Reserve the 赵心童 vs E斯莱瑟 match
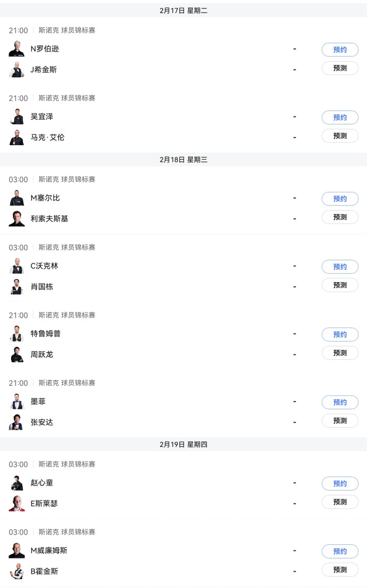This screenshot has width=367, height=588. point(340,484)
